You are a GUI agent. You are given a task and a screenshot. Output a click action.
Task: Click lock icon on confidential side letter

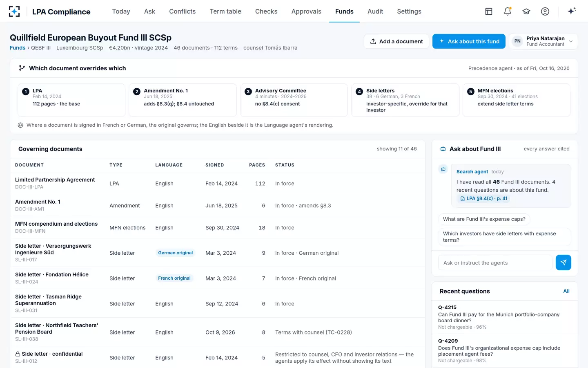pyautogui.click(x=18, y=354)
